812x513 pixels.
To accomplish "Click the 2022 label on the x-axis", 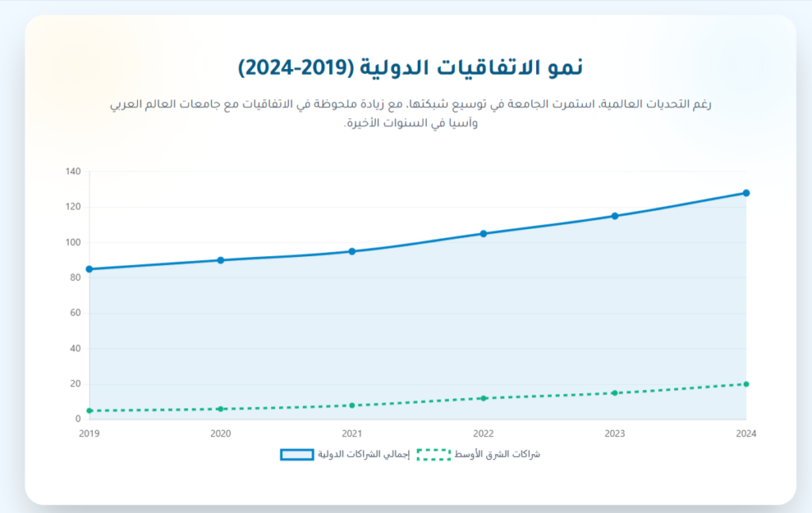I will pos(483,433).
